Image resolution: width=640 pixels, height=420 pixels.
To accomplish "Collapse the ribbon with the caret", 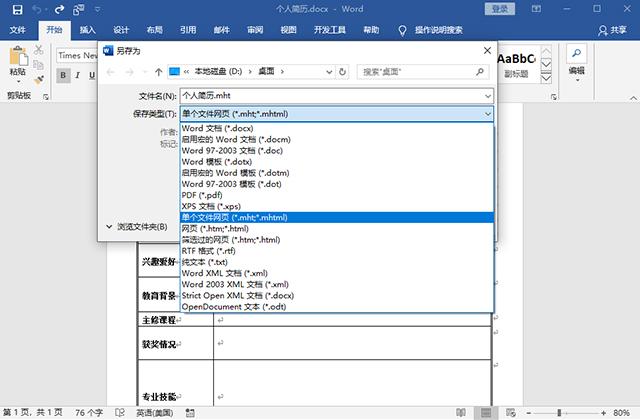I will [x=633, y=98].
